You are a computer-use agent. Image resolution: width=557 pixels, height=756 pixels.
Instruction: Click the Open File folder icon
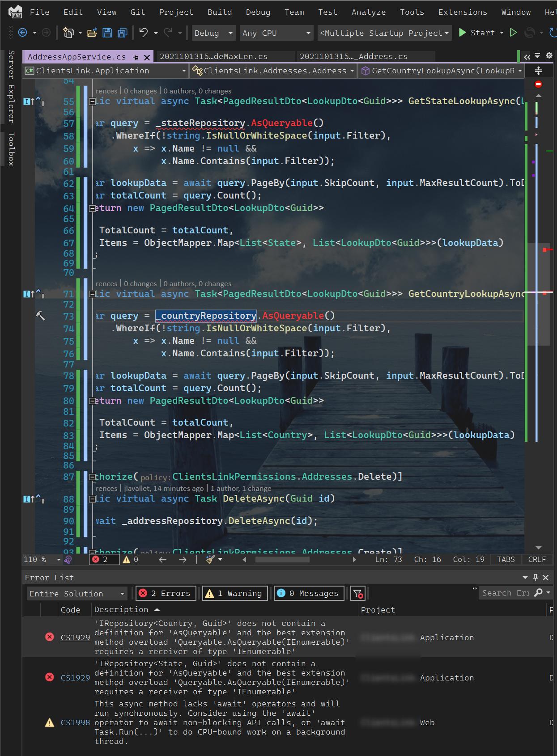[92, 33]
